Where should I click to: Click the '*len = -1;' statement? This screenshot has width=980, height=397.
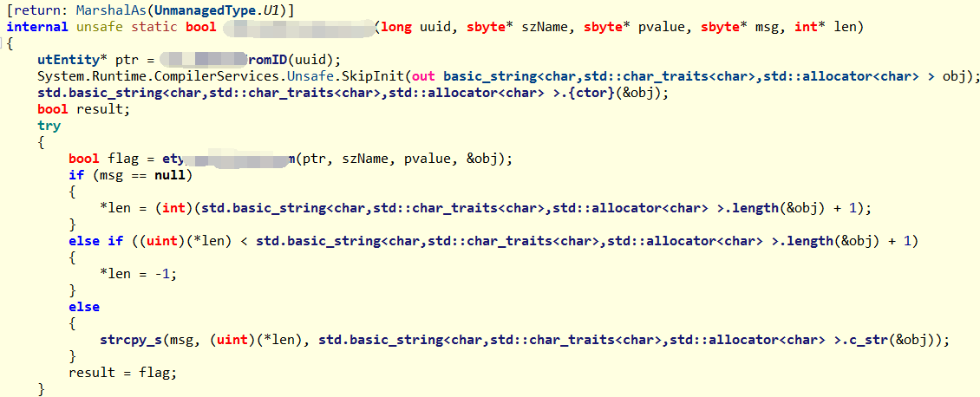click(x=138, y=274)
